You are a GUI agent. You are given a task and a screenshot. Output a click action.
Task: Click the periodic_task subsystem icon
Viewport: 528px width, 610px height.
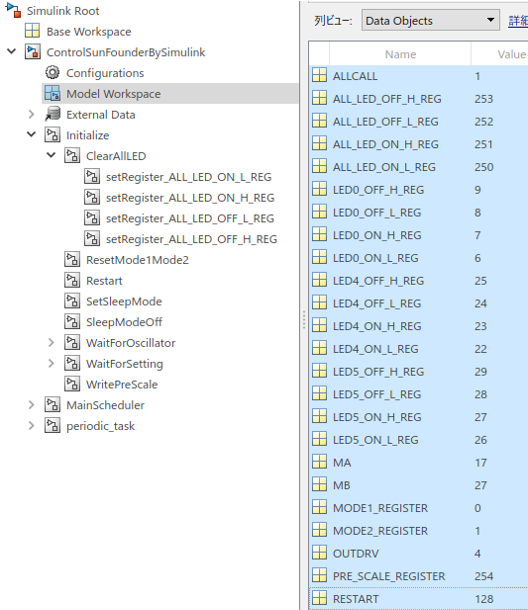52,425
